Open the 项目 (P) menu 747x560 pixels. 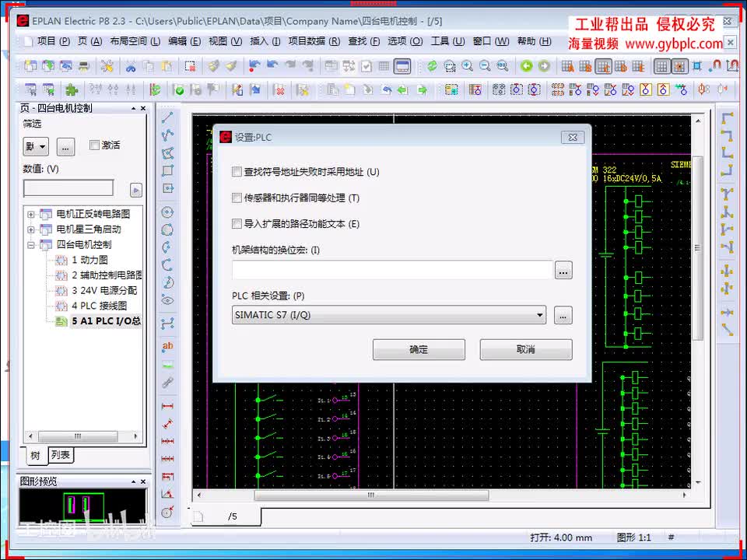[54, 41]
